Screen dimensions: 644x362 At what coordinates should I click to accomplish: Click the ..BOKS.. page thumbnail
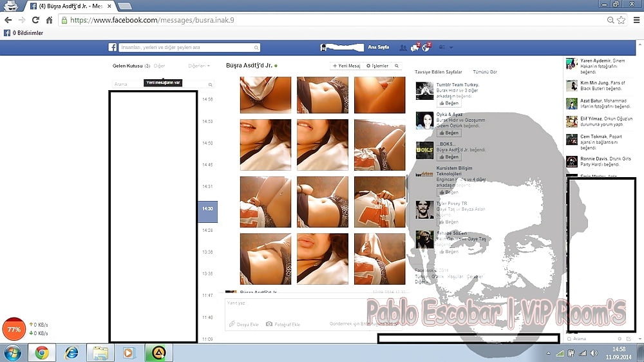tap(424, 150)
